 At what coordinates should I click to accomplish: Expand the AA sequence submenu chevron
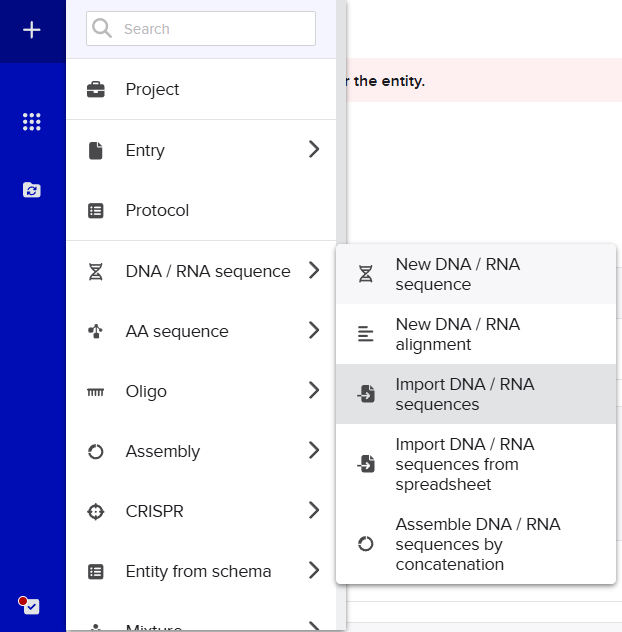[314, 331]
